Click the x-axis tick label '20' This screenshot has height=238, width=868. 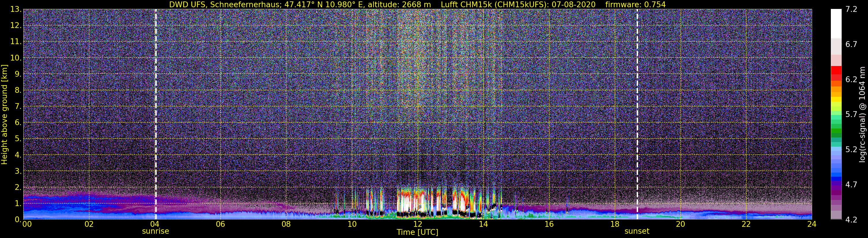pyautogui.click(x=680, y=224)
